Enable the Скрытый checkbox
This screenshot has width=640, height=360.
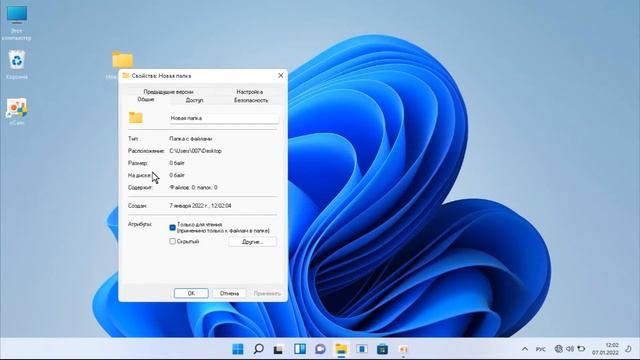(172, 241)
